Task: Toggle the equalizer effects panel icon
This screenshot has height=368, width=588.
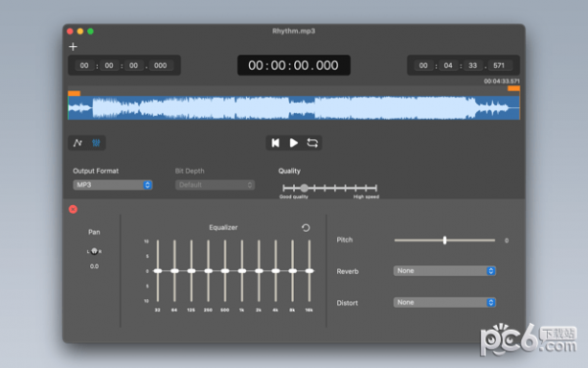Action: tap(96, 142)
